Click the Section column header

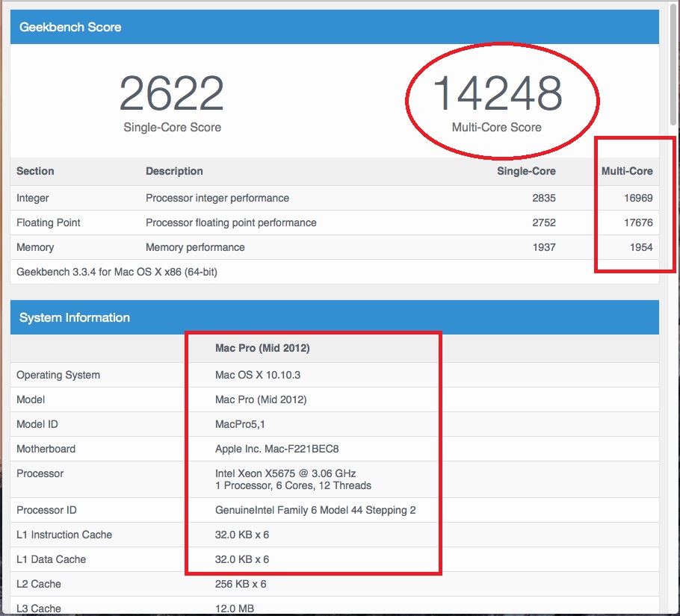(x=35, y=171)
